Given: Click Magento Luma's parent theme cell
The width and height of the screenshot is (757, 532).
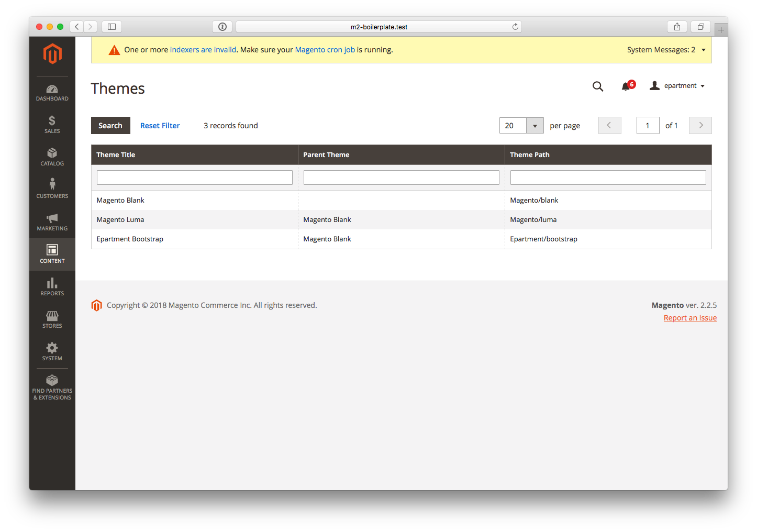Looking at the screenshot, I should (x=402, y=220).
